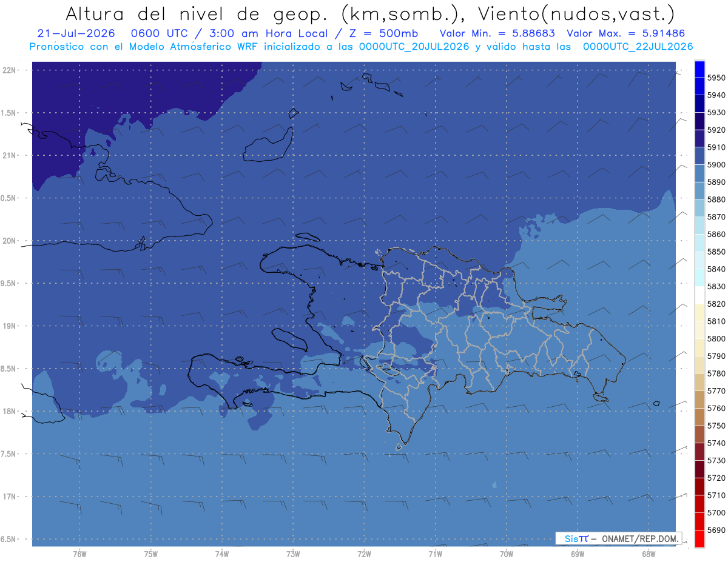Screen dimensions: 728x562
Task: Click the '69W' longitude label
Action: (578, 554)
